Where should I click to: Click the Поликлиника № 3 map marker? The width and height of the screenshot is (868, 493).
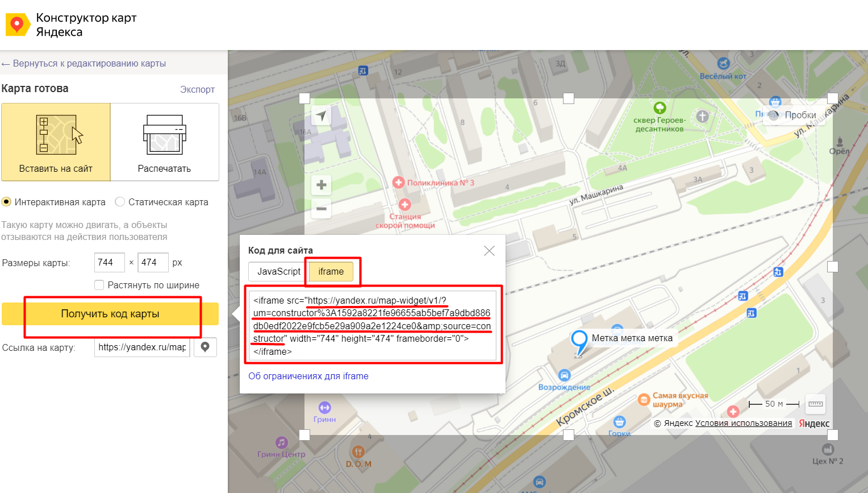point(399,183)
